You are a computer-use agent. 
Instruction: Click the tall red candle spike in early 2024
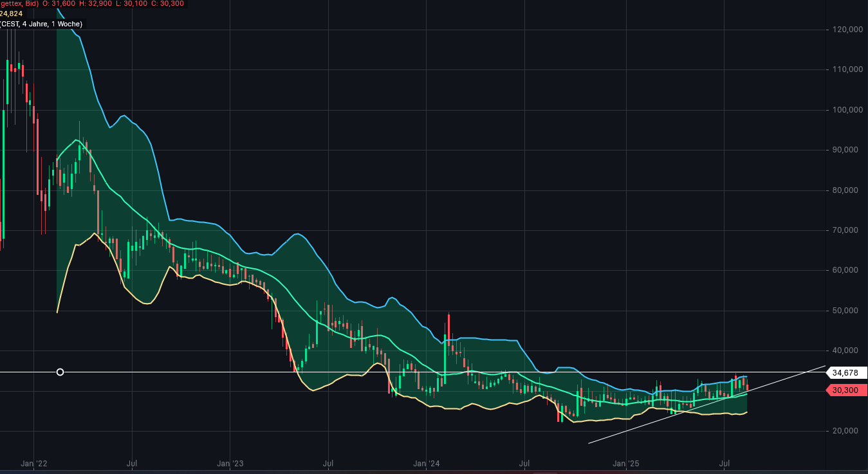pyautogui.click(x=448, y=328)
